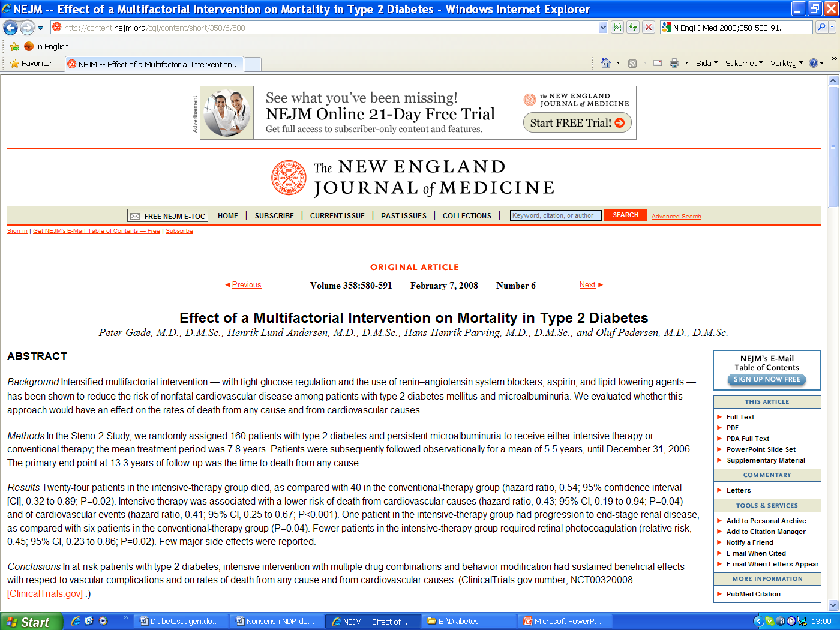Open the recent pages dropdown arrow
Viewport: 840px width, 630px height.
(x=41, y=28)
